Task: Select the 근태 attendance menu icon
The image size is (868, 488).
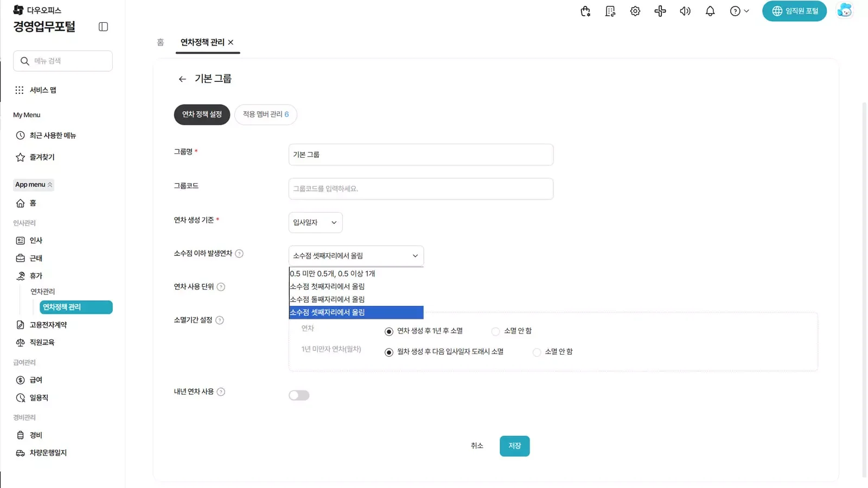Action: 36,258
